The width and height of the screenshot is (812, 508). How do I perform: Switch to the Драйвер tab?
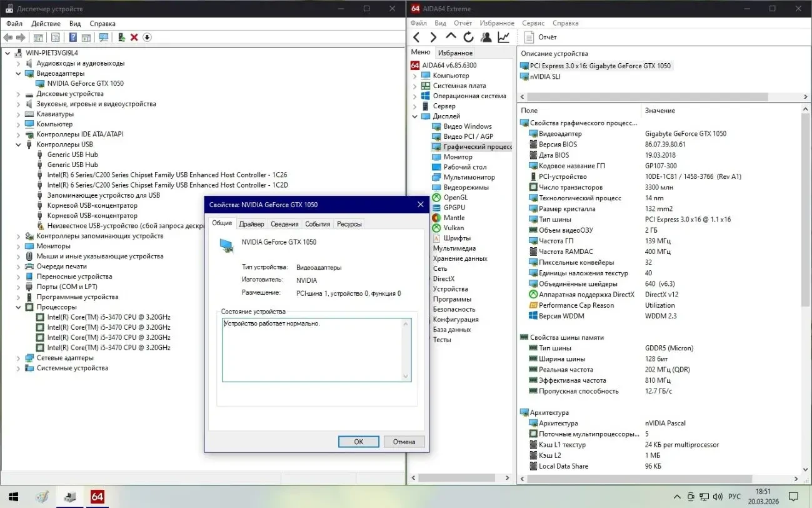(251, 224)
